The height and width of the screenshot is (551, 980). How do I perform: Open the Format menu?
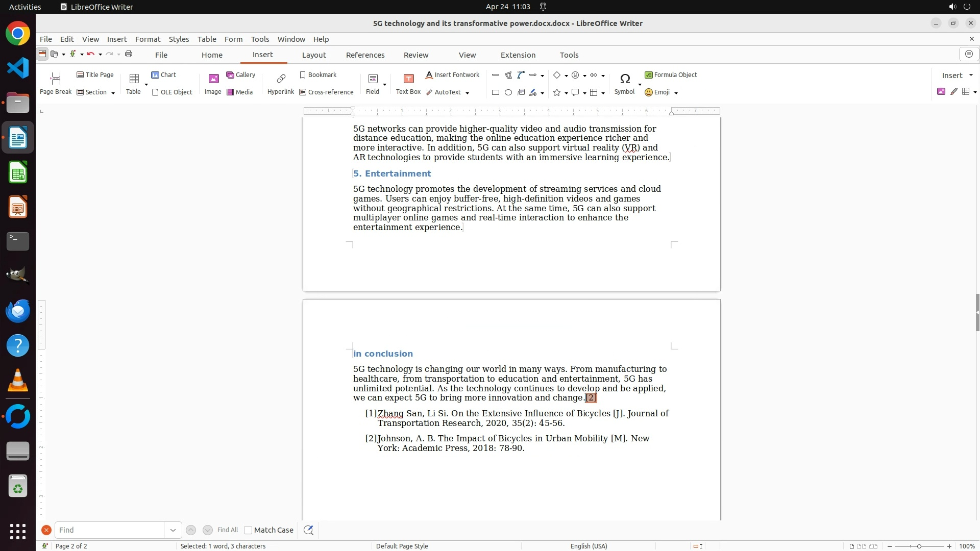[x=148, y=39]
